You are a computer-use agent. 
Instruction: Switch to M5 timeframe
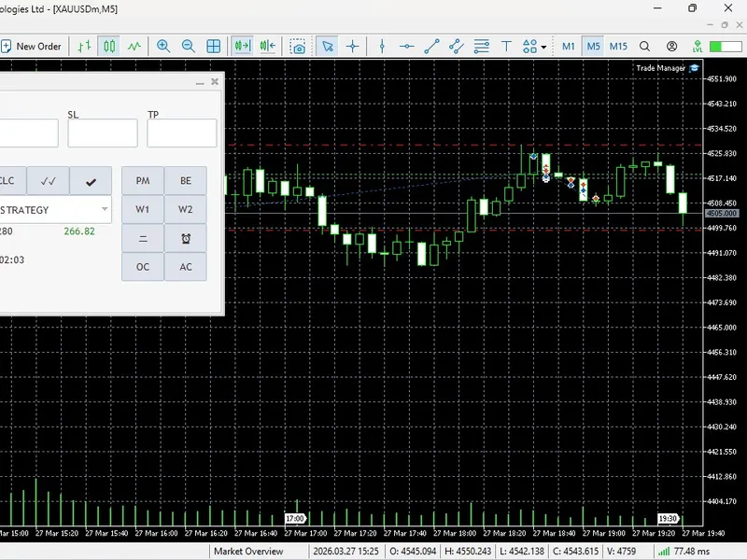tap(593, 46)
